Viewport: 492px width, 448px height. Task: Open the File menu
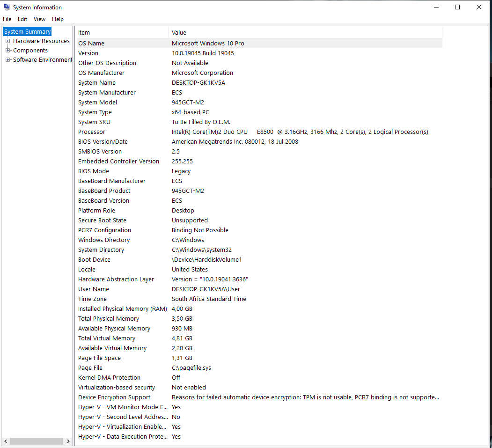(x=7, y=19)
